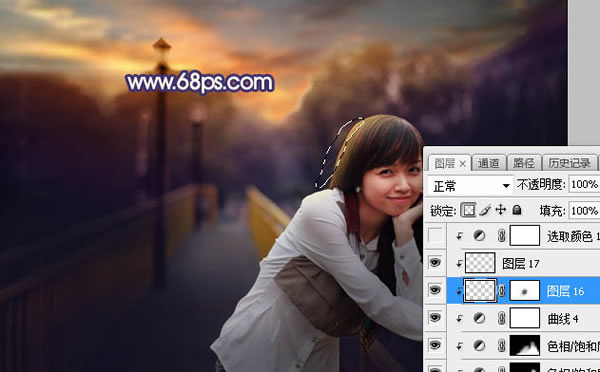Click adjustment icon of 曲线 4 layer

[479, 318]
